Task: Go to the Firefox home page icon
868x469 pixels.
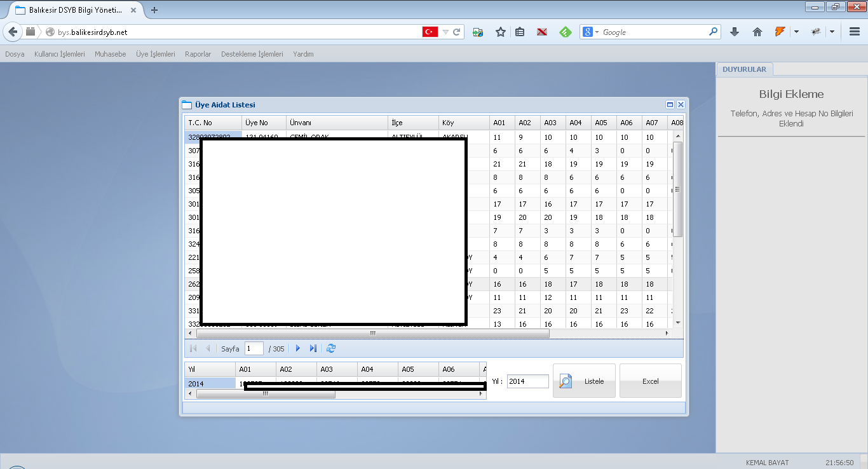Action: (x=757, y=32)
